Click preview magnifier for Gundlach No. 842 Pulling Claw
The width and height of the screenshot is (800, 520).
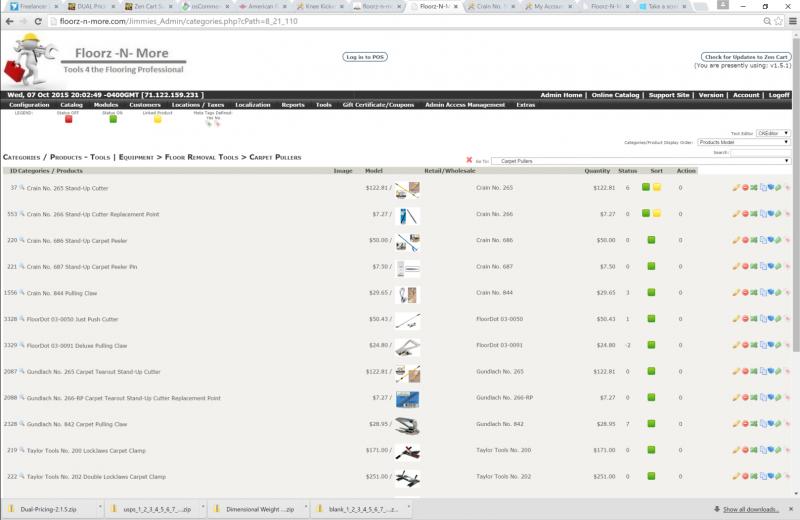point(22,424)
